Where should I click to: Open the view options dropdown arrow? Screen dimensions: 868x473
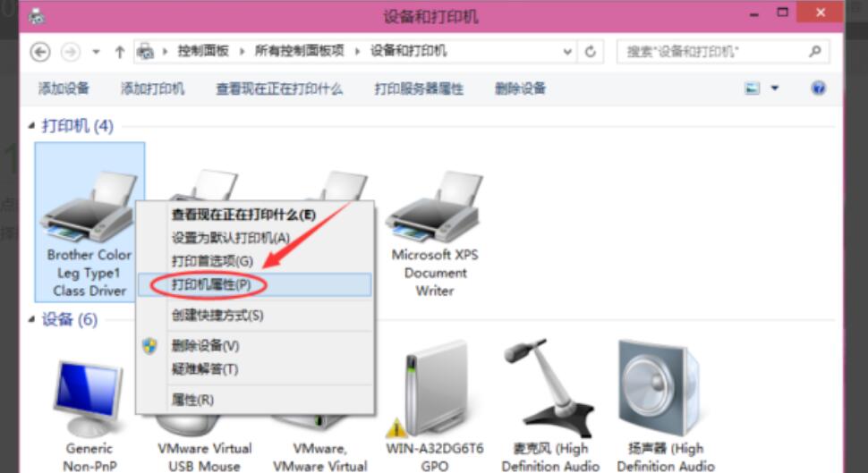point(775,88)
